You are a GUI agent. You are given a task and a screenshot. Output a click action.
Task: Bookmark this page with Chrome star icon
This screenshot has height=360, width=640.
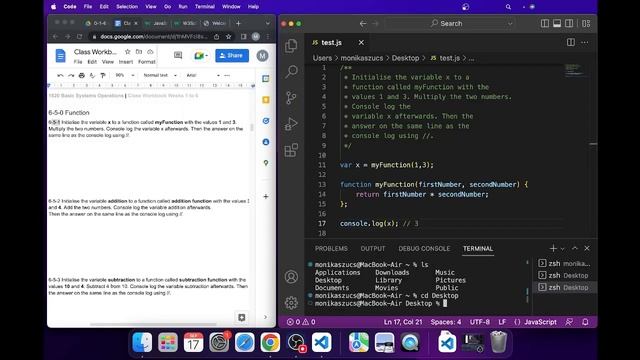[229, 37]
